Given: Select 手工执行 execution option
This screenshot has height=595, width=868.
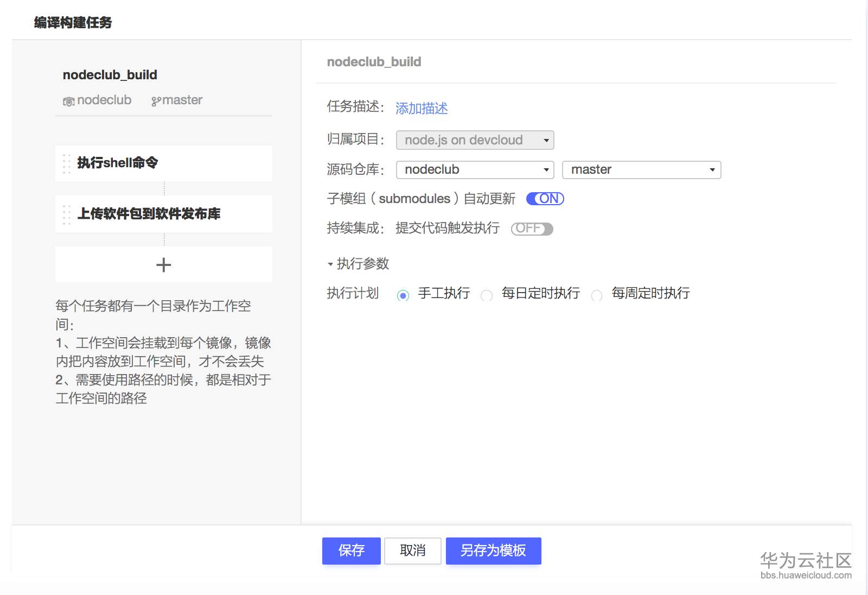Looking at the screenshot, I should tap(403, 295).
